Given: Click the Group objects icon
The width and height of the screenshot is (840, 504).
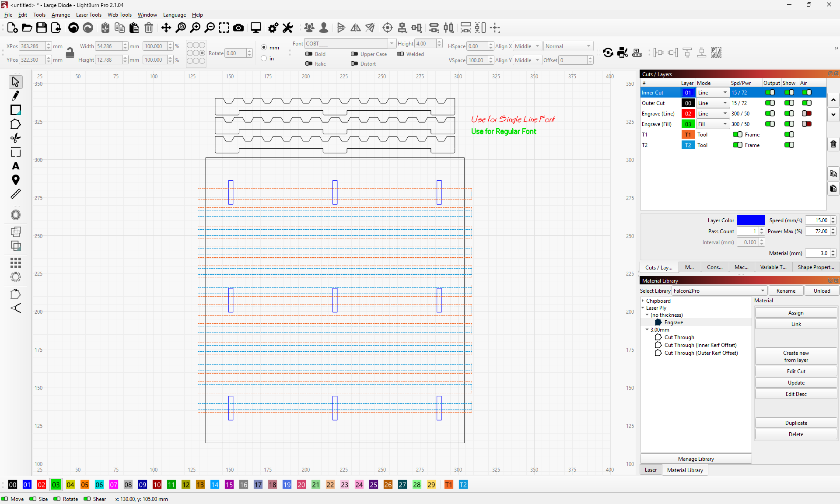Looking at the screenshot, I should (309, 28).
